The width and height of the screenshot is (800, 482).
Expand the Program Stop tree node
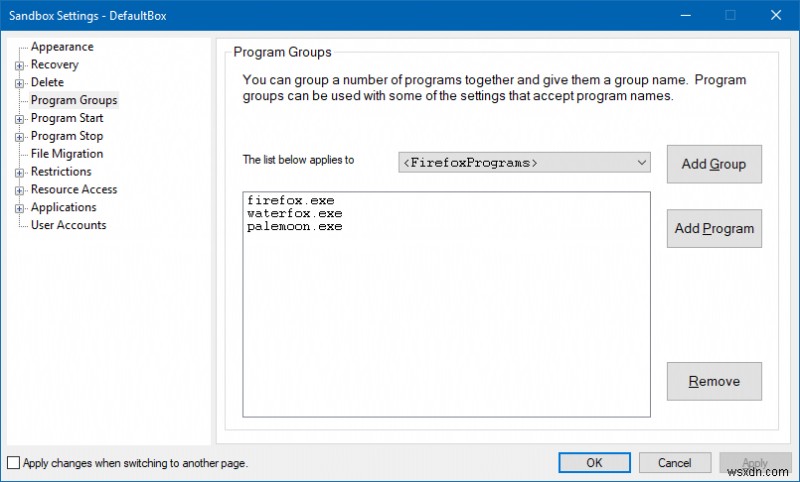point(19,137)
